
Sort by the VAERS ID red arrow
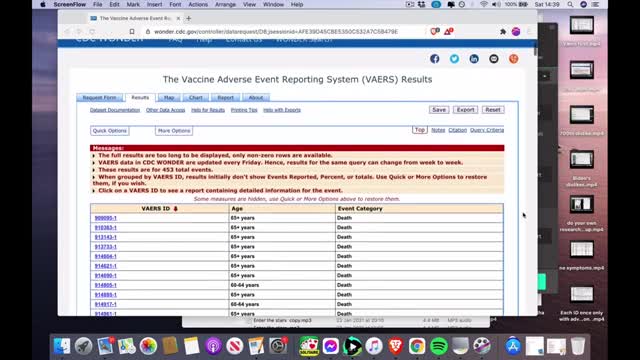click(x=176, y=209)
